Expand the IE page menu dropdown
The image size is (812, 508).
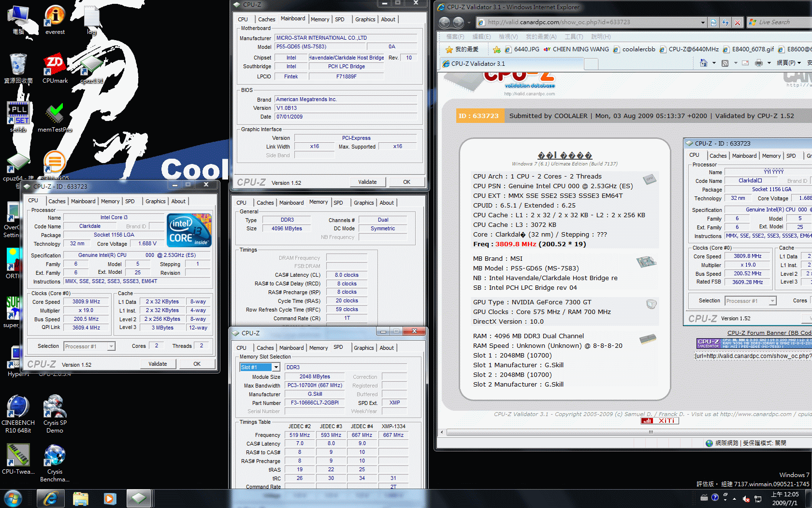tap(789, 63)
